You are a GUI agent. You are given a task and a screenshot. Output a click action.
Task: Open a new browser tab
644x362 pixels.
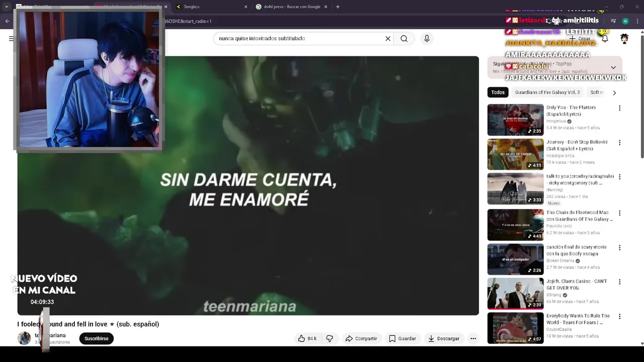point(338,7)
